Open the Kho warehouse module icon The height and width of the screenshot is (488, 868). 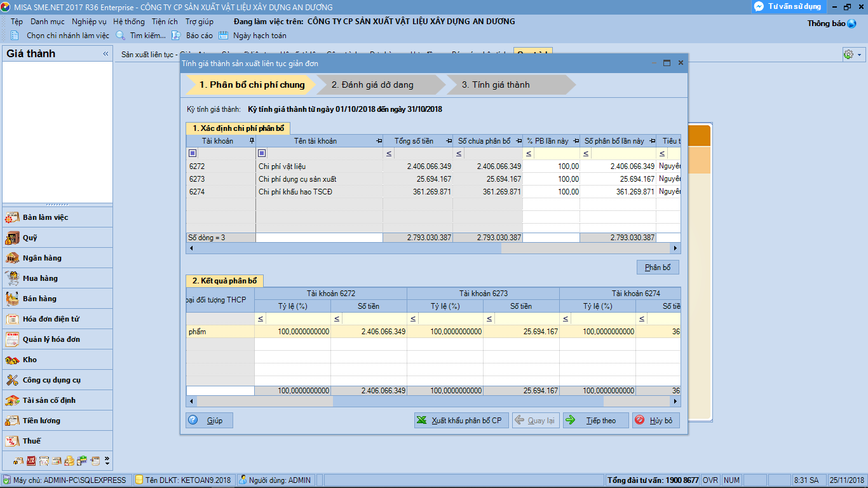click(12, 360)
